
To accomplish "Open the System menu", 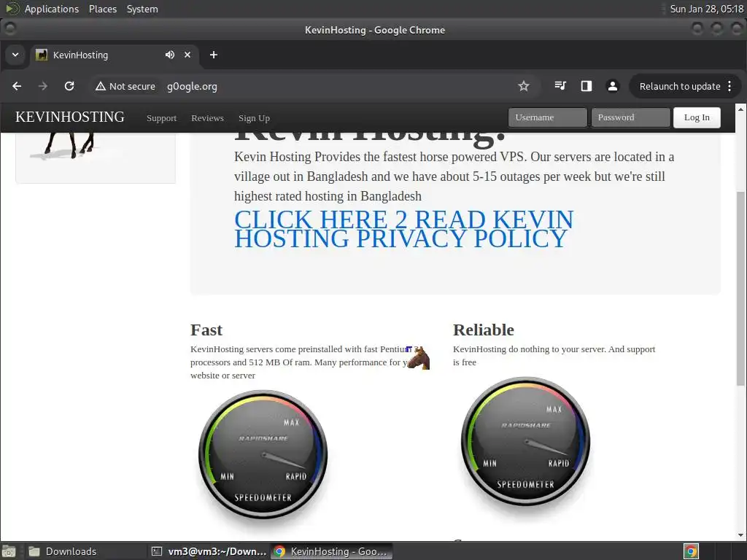I will tap(142, 9).
